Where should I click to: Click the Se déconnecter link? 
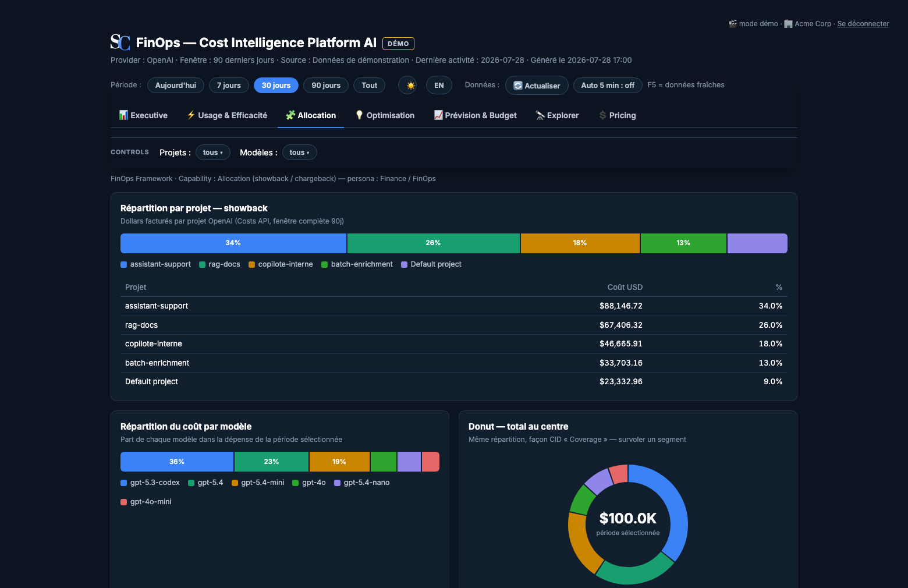863,24
